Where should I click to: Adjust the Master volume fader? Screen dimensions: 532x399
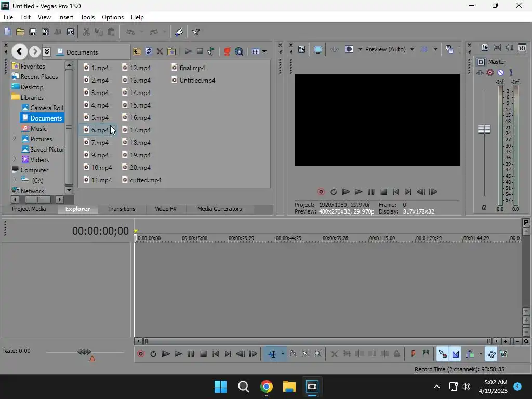pyautogui.click(x=484, y=129)
